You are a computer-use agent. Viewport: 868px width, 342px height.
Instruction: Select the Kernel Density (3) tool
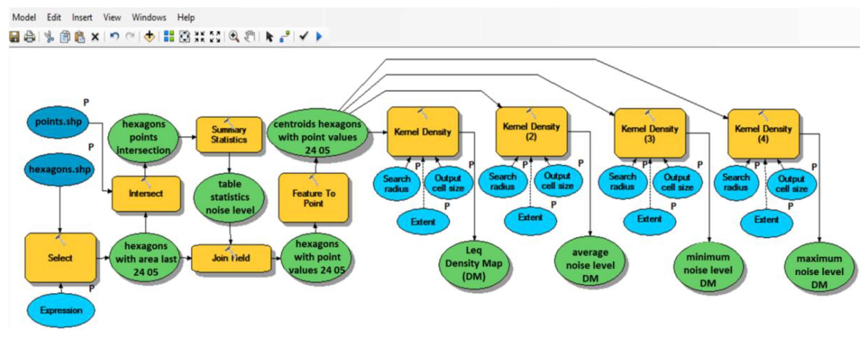click(x=650, y=133)
